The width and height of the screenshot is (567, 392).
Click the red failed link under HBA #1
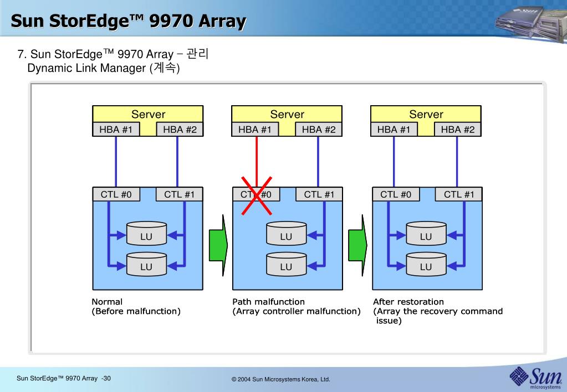[257, 162]
